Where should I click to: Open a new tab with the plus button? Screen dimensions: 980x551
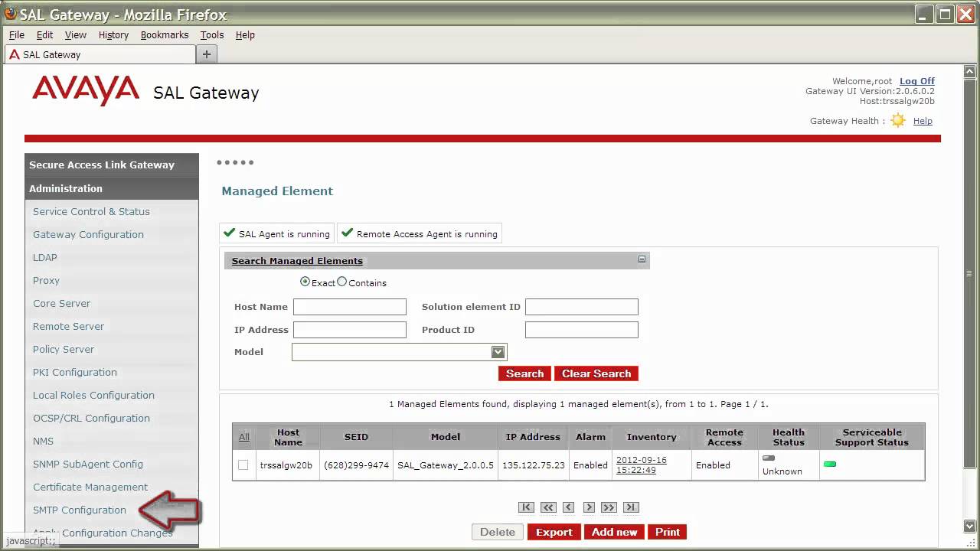(206, 54)
